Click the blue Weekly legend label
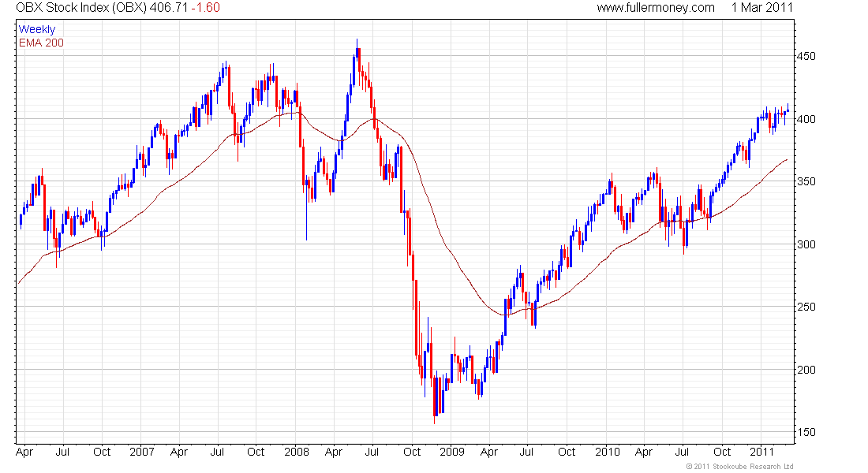This screenshot has width=868, height=473. (37, 29)
